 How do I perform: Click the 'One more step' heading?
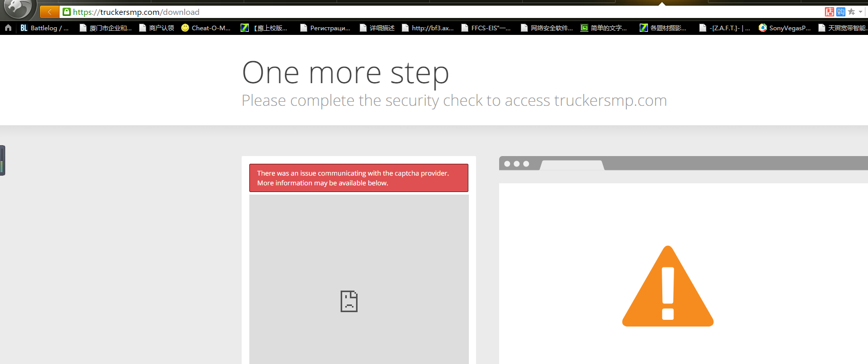tap(345, 72)
